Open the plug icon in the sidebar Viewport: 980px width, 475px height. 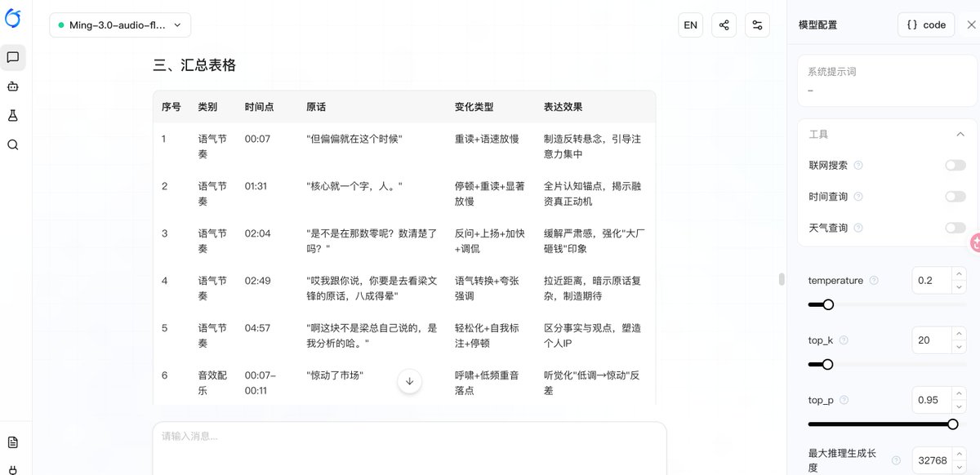coord(13,469)
